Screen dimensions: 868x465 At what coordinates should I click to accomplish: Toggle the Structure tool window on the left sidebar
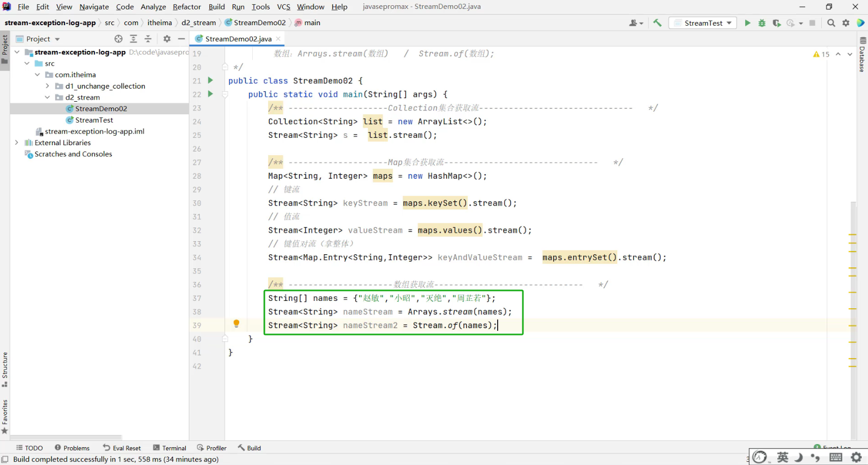tap(5, 370)
